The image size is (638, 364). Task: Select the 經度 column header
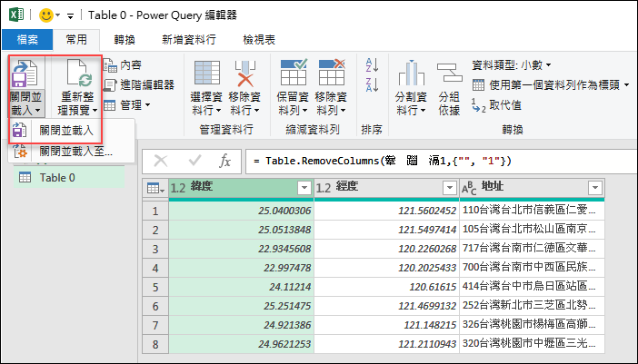(x=386, y=188)
